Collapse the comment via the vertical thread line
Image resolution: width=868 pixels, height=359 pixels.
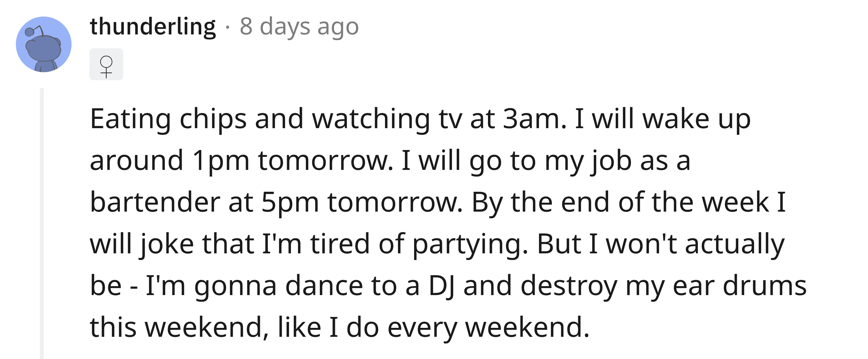click(42, 223)
